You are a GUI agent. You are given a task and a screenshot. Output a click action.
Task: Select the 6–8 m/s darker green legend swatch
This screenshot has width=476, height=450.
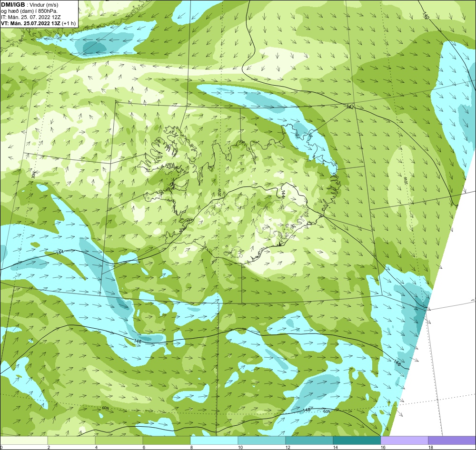click(x=166, y=440)
